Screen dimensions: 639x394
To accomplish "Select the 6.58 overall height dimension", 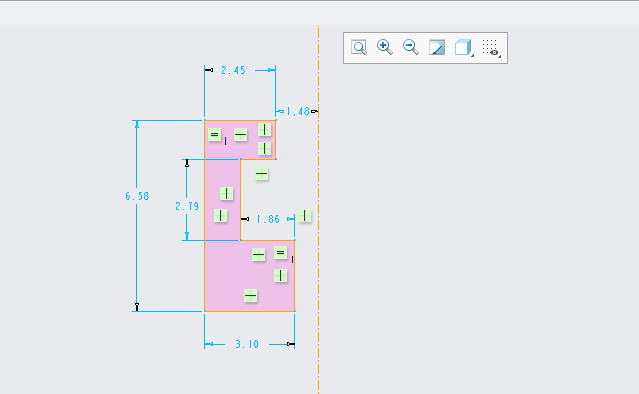I will pos(137,196).
